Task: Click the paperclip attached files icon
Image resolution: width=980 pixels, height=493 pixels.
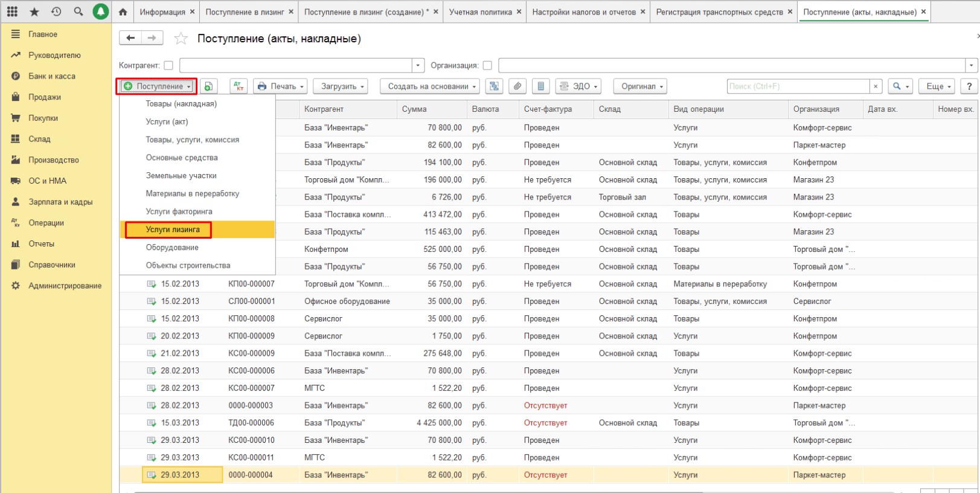Action: click(517, 86)
